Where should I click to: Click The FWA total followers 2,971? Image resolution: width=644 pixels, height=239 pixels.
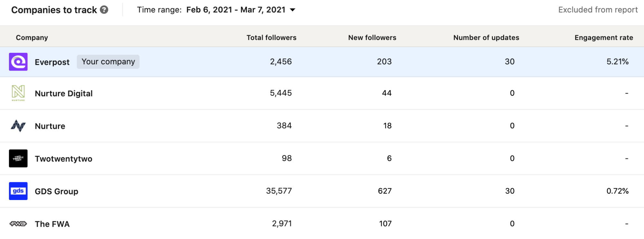(x=282, y=224)
